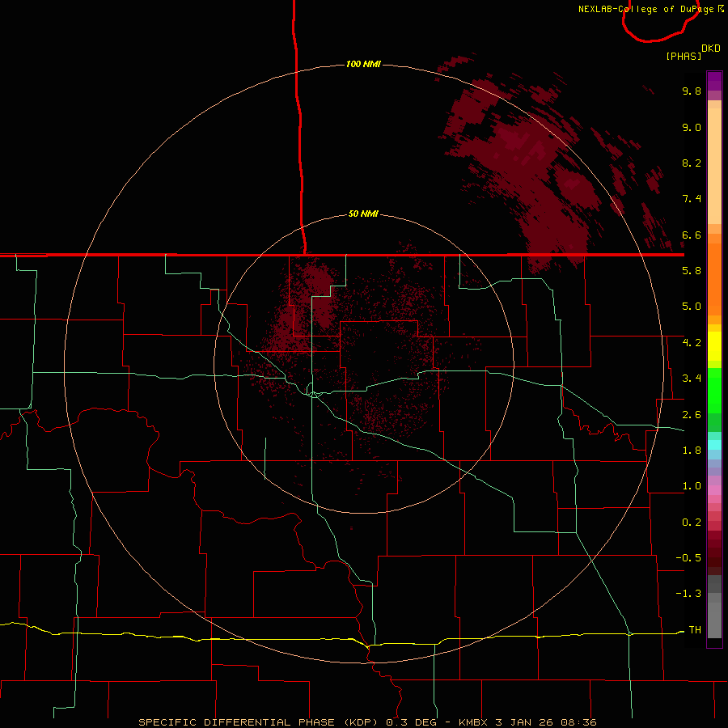This screenshot has height=728, width=728.
Task: Pick the cyan segment of the color bar
Action: (x=714, y=445)
